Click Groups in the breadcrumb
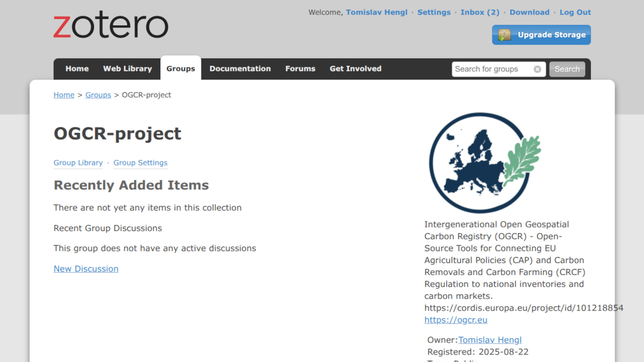This screenshot has width=644, height=362. click(98, 95)
